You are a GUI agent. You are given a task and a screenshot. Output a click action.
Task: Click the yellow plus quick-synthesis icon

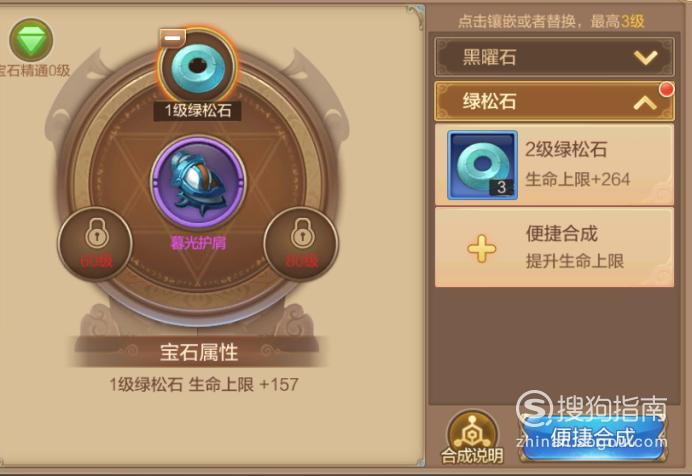pyautogui.click(x=481, y=248)
